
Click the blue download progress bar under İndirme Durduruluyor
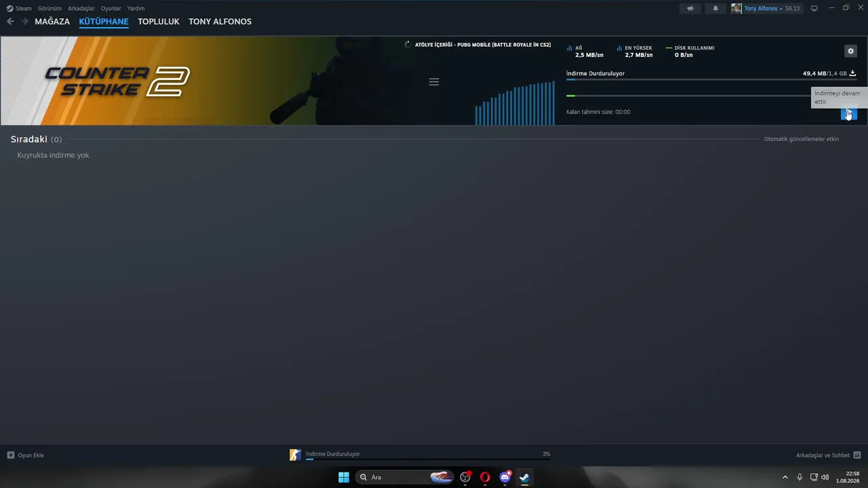[711, 80]
